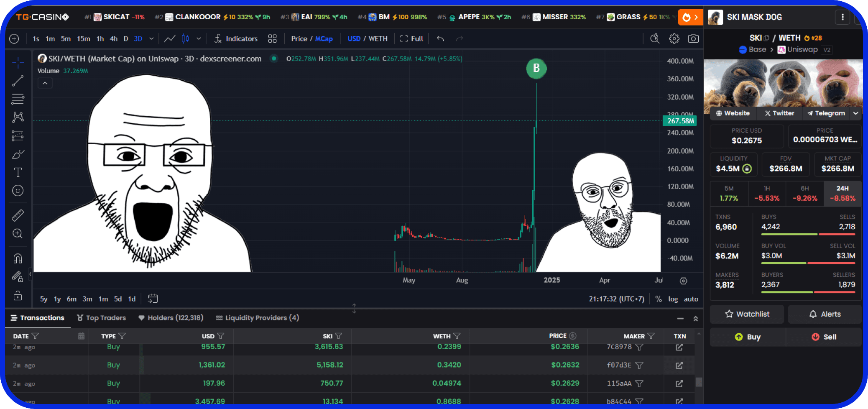This screenshot has width=868, height=409.
Task: Toggle log scale
Action: pyautogui.click(x=673, y=299)
